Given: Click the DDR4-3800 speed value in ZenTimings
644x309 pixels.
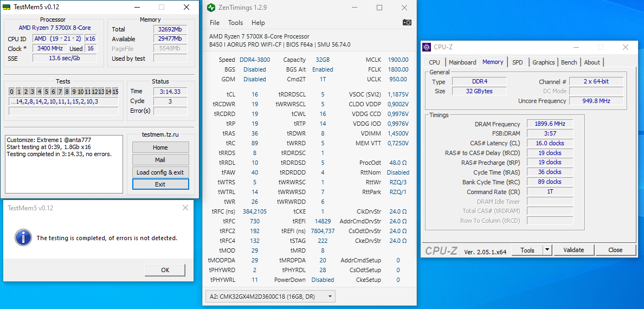Looking at the screenshot, I should pos(255,60).
